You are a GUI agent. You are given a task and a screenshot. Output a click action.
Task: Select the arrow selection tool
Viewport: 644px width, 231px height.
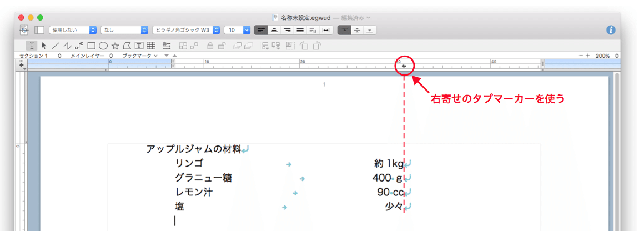coord(44,46)
